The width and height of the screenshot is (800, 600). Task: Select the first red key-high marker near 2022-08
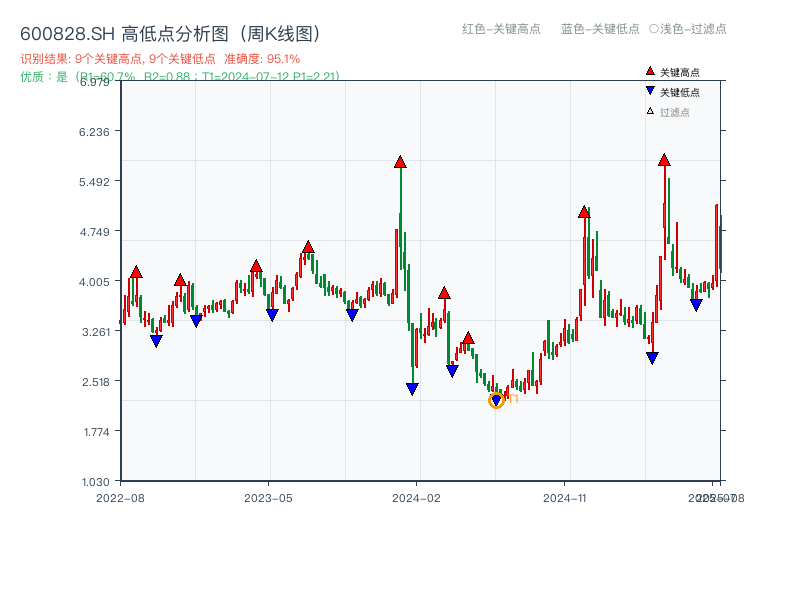click(x=135, y=270)
